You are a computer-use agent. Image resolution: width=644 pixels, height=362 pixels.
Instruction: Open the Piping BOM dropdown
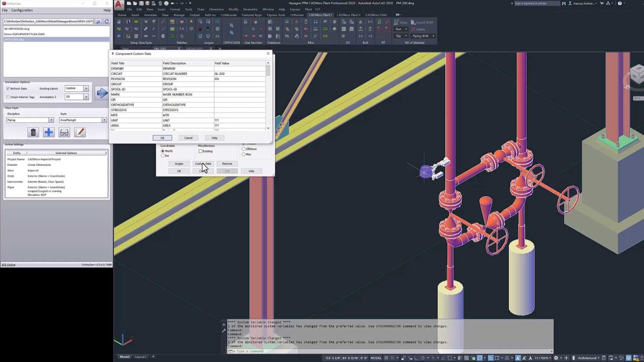click(423, 36)
